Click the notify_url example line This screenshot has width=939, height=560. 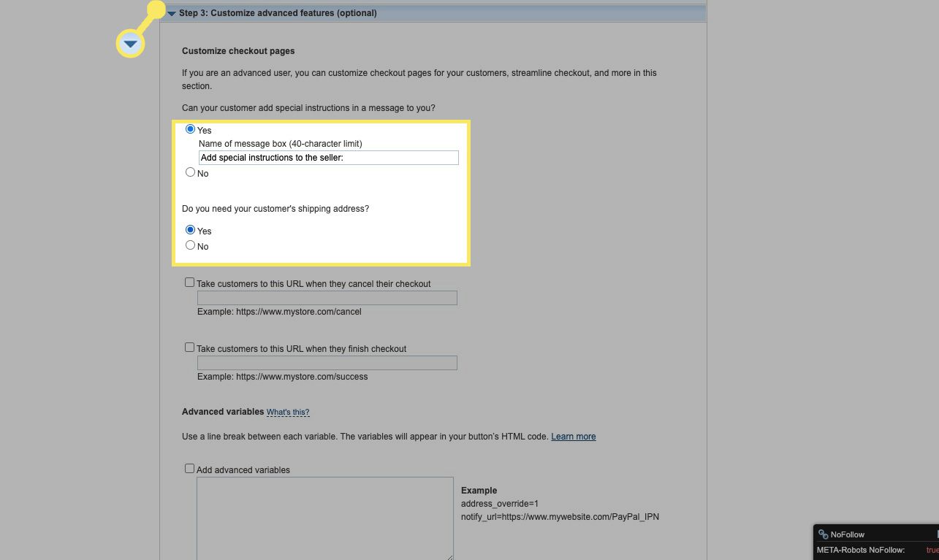point(560,517)
